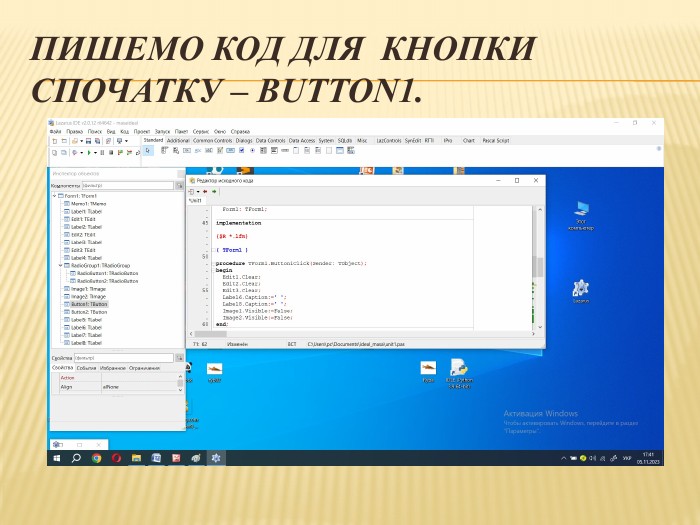Open the Справка menu
700x525 pixels.
pyautogui.click(x=240, y=132)
